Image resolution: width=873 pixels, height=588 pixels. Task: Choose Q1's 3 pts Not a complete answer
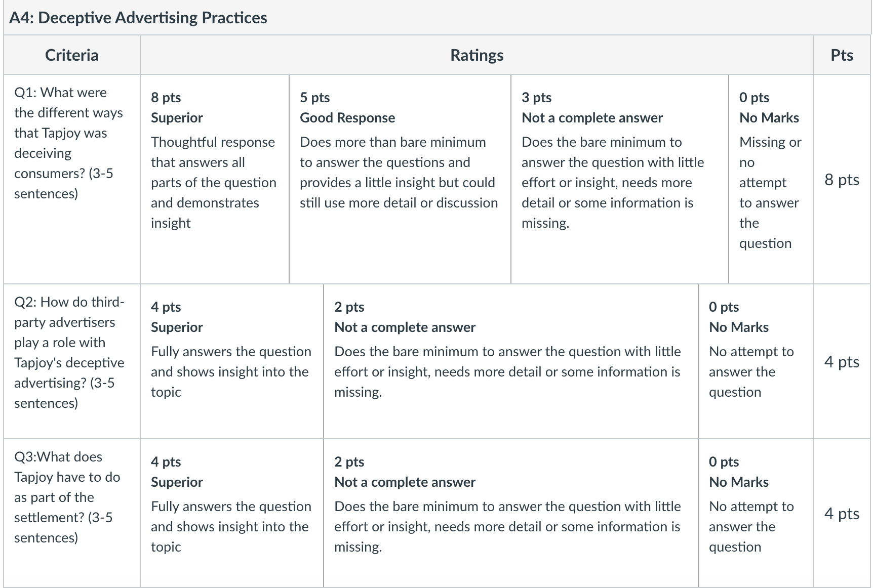tap(620, 179)
